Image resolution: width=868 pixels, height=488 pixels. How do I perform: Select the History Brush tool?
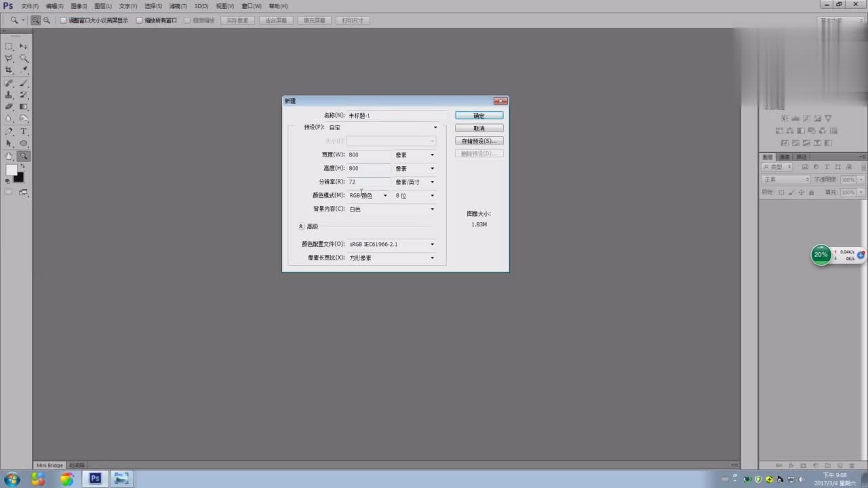[24, 95]
